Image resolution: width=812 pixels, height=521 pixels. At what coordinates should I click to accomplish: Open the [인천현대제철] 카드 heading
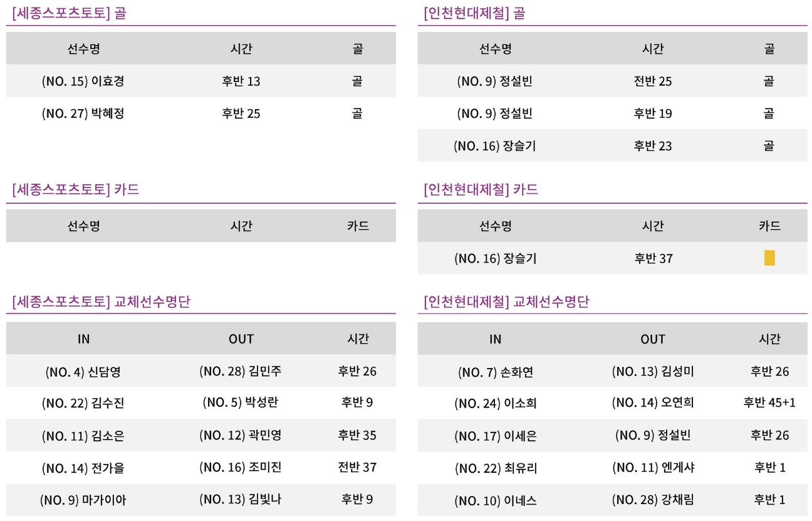tap(481, 190)
